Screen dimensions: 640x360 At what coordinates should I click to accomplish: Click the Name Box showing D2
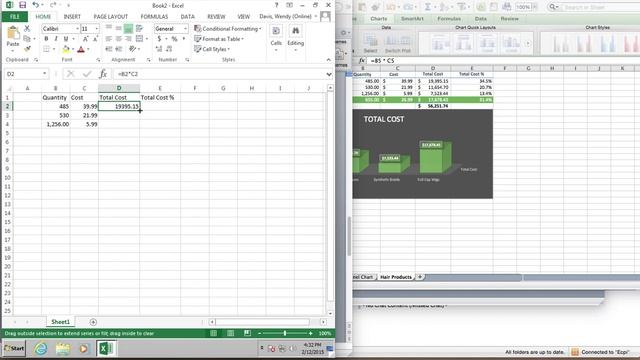(23, 74)
